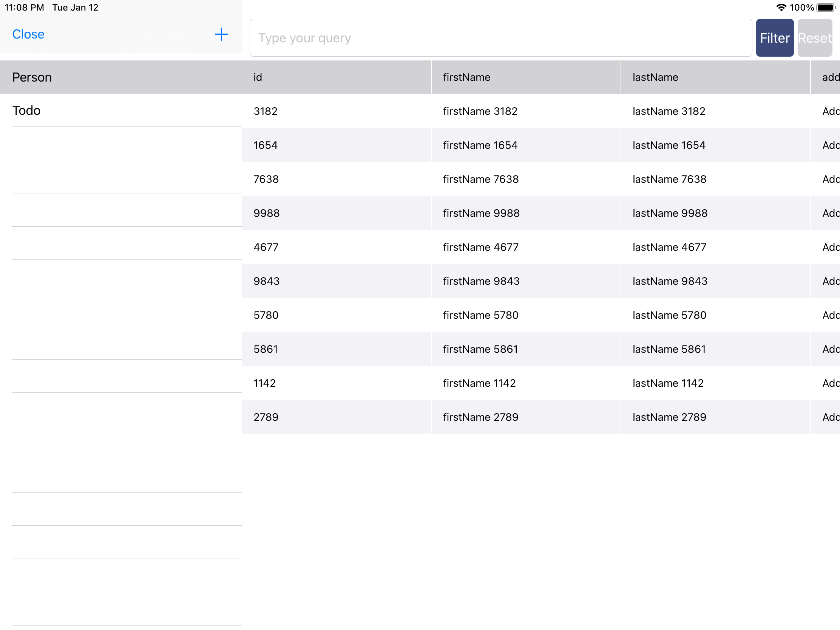Click cell firstName 1142
The height and width of the screenshot is (630, 840).
[479, 383]
